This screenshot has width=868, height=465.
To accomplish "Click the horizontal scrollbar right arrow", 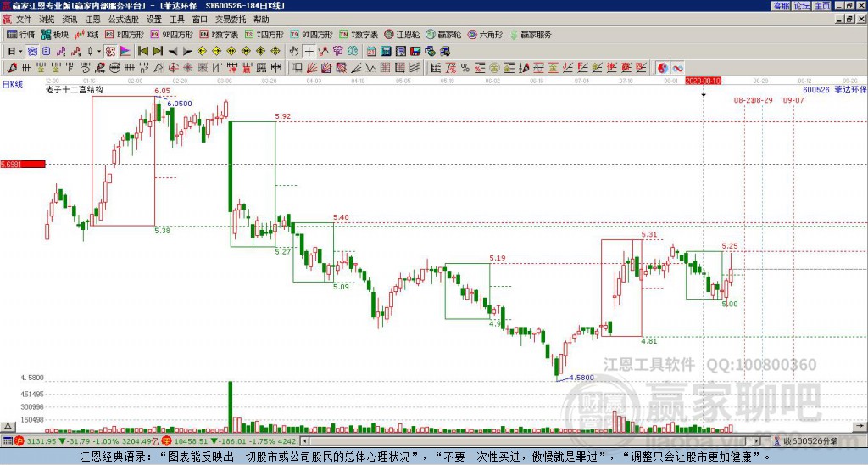I will [x=757, y=441].
